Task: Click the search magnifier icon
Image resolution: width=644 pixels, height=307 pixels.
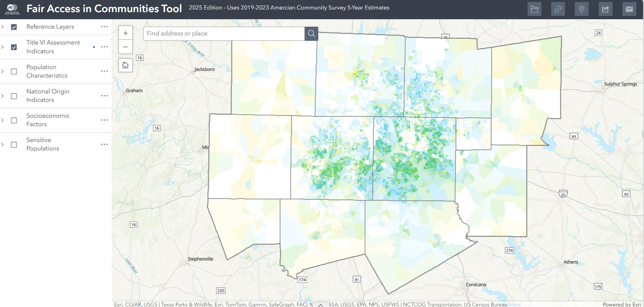Action: (x=311, y=33)
